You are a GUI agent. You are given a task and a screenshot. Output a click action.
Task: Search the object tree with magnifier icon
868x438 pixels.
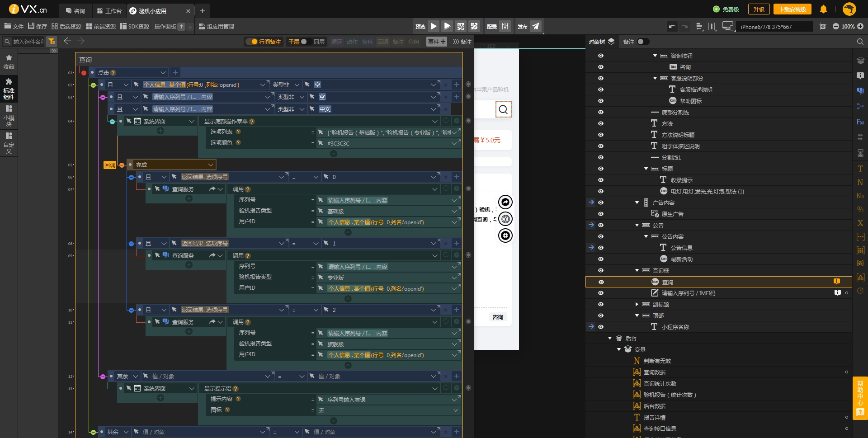(x=860, y=42)
